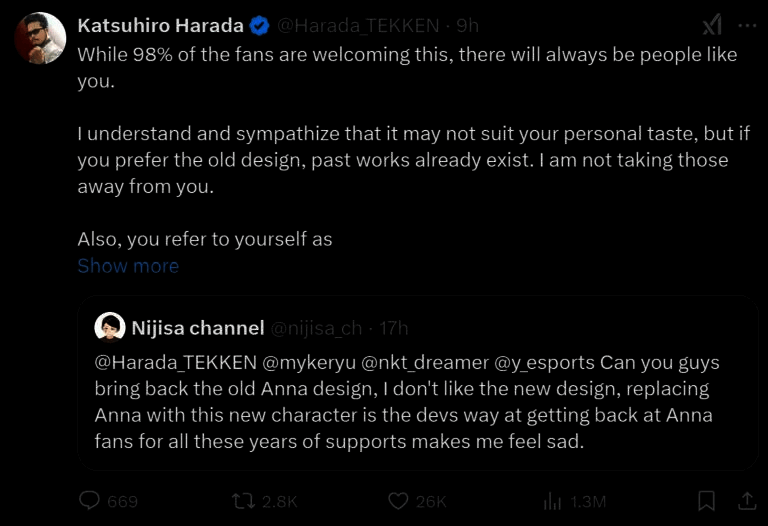Click the blue verified badge

258,26
